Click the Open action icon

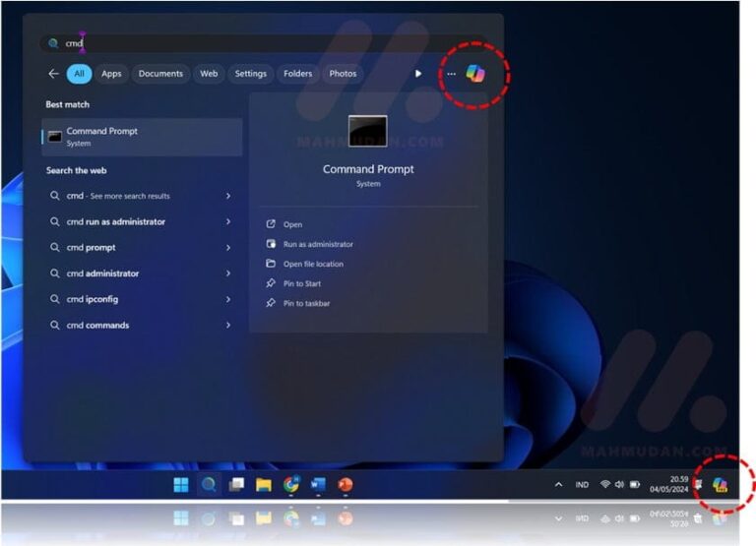pos(271,224)
